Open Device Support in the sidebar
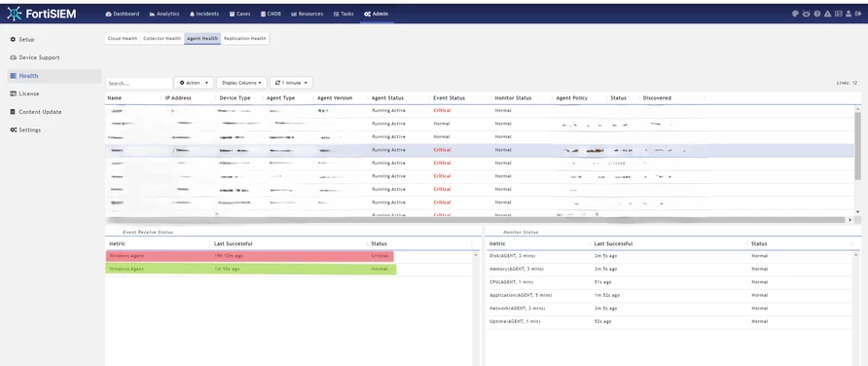The image size is (868, 366). click(x=34, y=57)
